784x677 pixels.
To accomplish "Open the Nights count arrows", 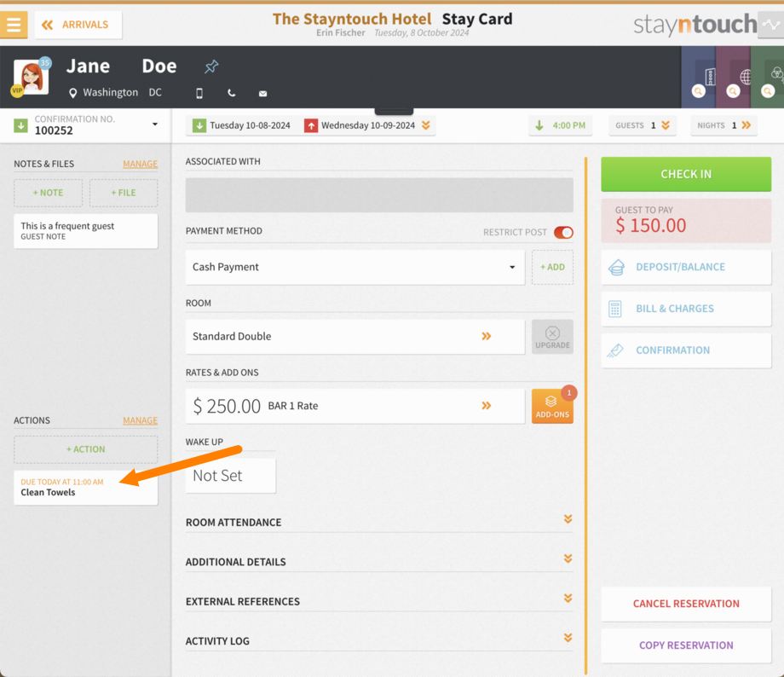I will [747, 125].
